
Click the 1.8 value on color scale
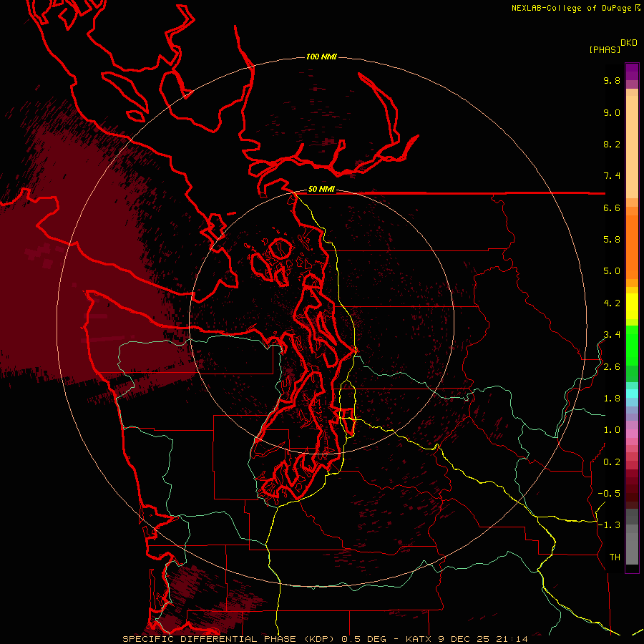click(x=612, y=399)
